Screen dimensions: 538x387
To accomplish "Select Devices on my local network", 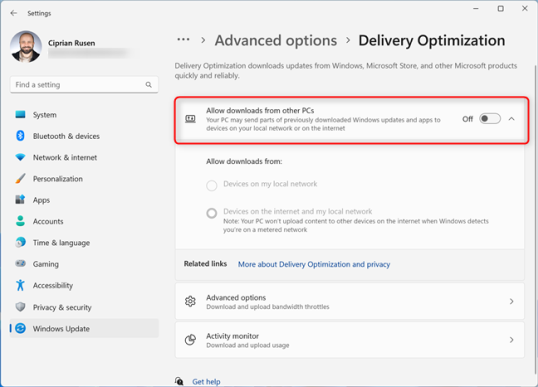I will click(x=212, y=185).
